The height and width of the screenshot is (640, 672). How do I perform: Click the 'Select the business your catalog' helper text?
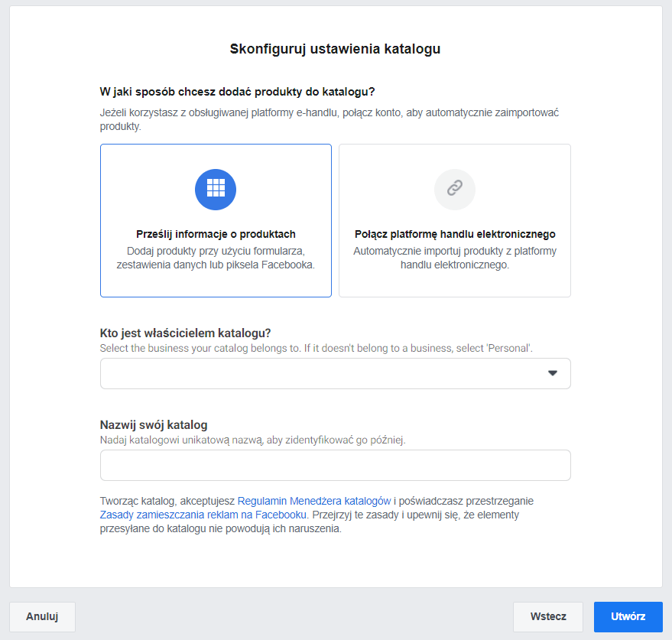pyautogui.click(x=316, y=348)
